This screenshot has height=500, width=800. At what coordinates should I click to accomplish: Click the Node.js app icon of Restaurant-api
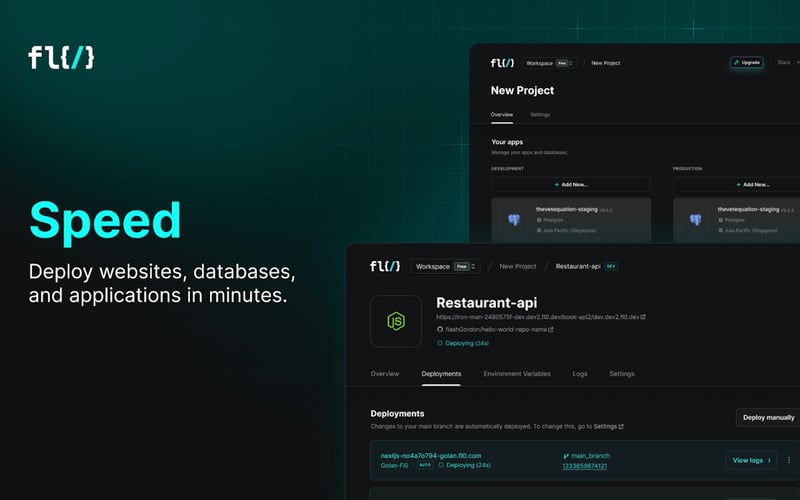tap(396, 321)
